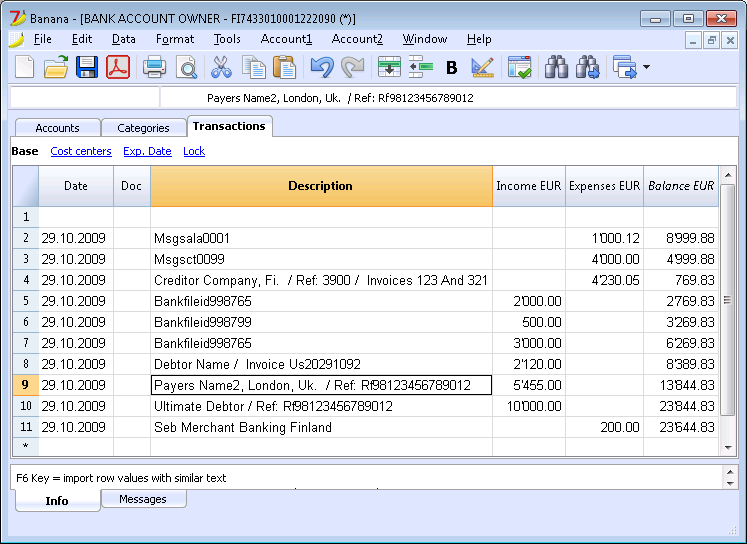747x544 pixels.
Task: Select the 200.00 expenses cell
Action: 605,427
